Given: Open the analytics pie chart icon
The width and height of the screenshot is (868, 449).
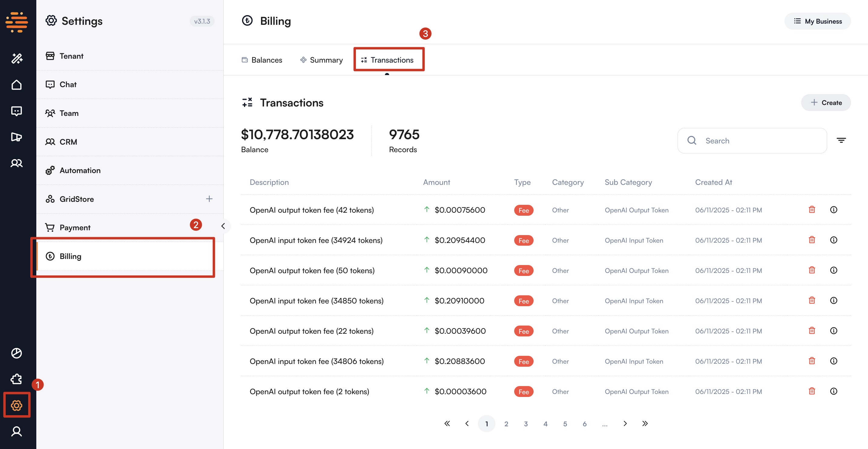Looking at the screenshot, I should tap(17, 353).
